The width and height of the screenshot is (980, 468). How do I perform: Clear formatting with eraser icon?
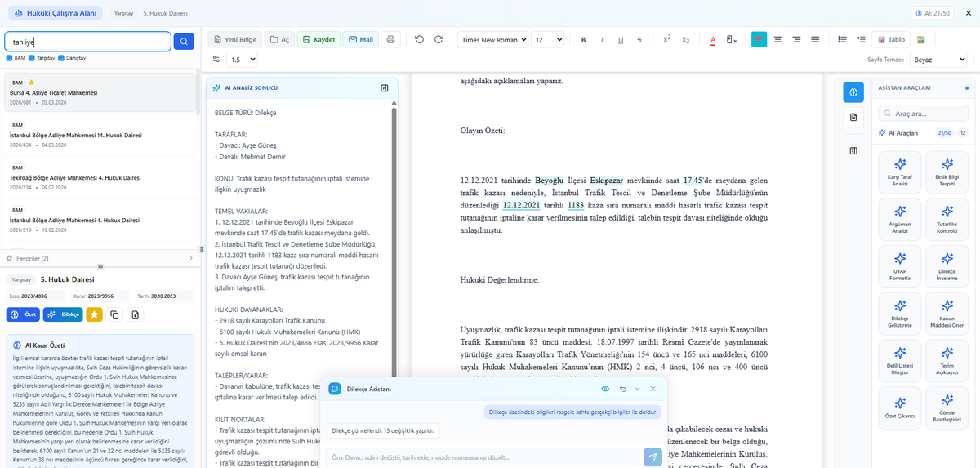(732, 39)
